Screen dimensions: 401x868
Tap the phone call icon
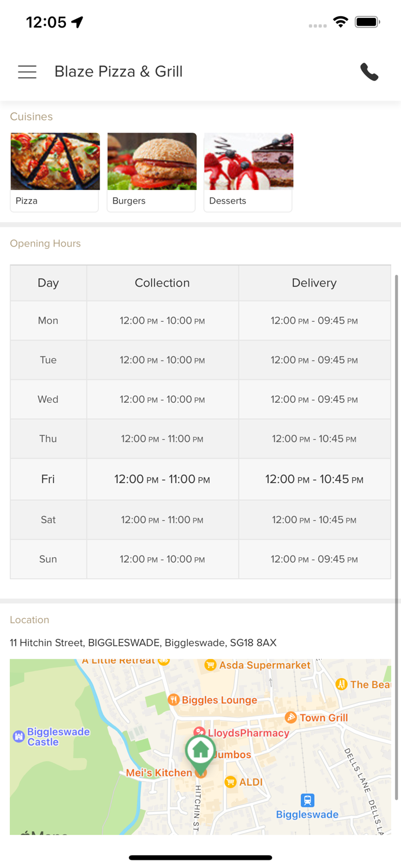pos(369,72)
